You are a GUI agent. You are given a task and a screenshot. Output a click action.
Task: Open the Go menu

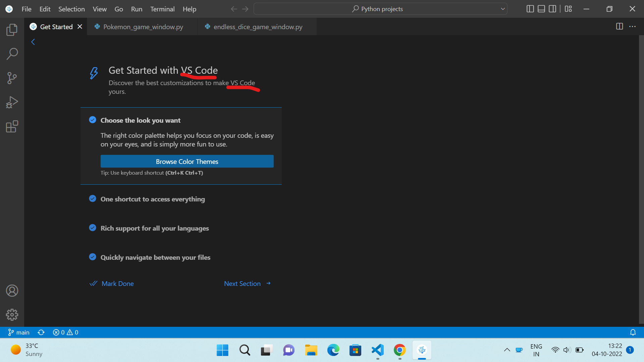click(119, 9)
